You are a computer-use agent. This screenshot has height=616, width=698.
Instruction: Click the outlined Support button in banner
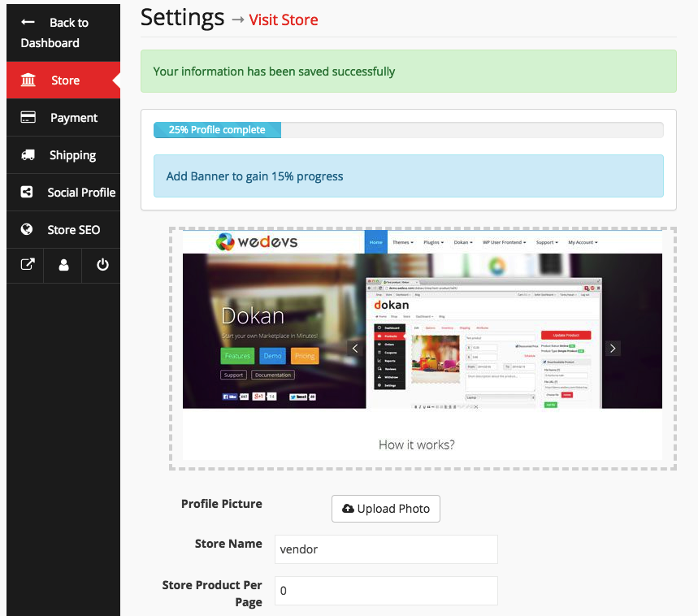(x=234, y=375)
